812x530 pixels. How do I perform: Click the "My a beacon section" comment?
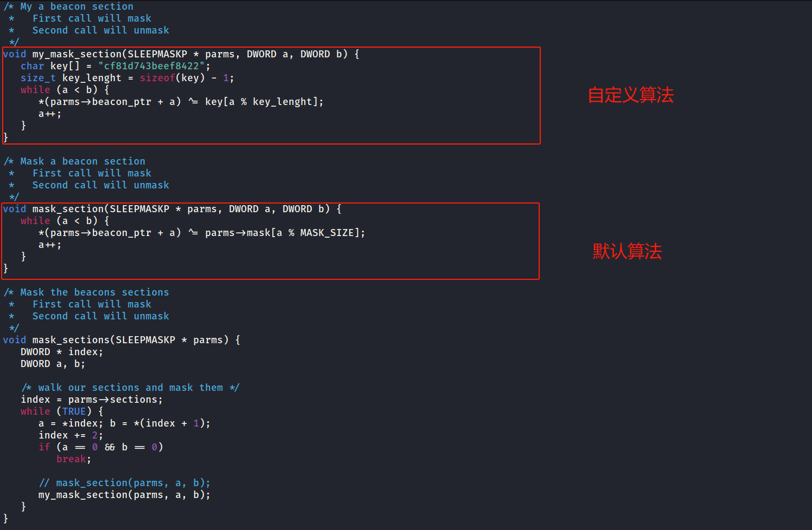(x=76, y=6)
